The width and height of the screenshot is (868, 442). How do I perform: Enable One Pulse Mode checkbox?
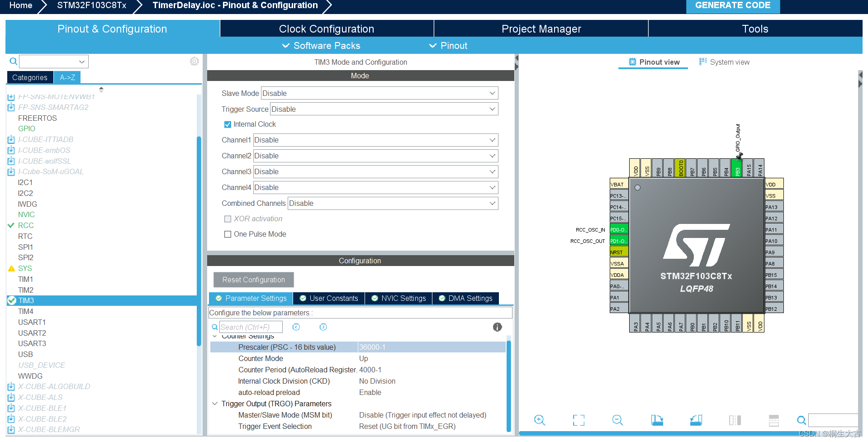tap(228, 234)
